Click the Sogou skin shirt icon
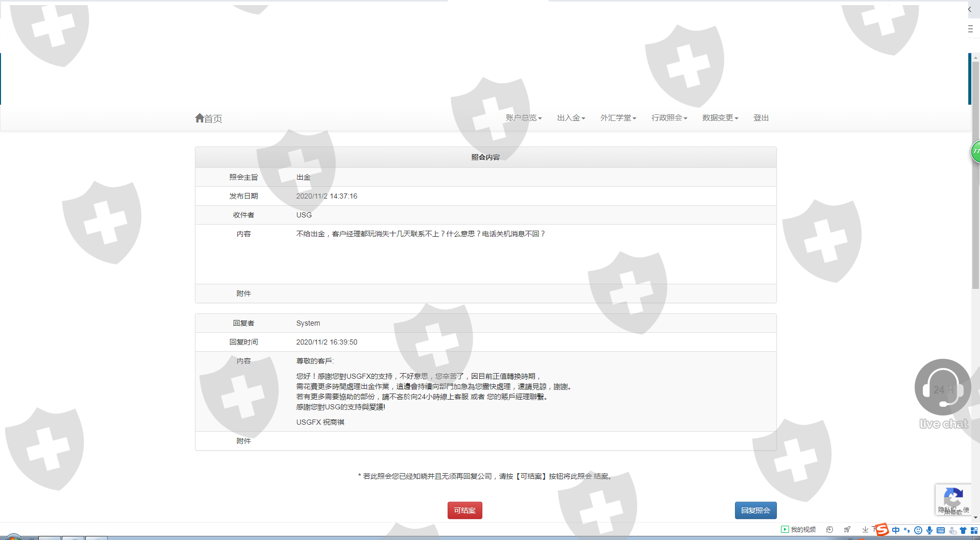This screenshot has width=980, height=540. pos(963,530)
